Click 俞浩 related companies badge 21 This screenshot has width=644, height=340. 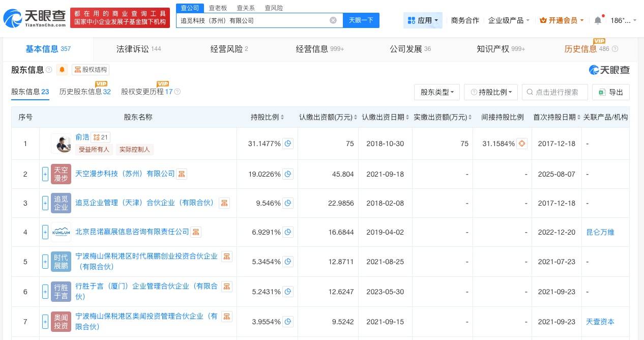click(x=101, y=137)
